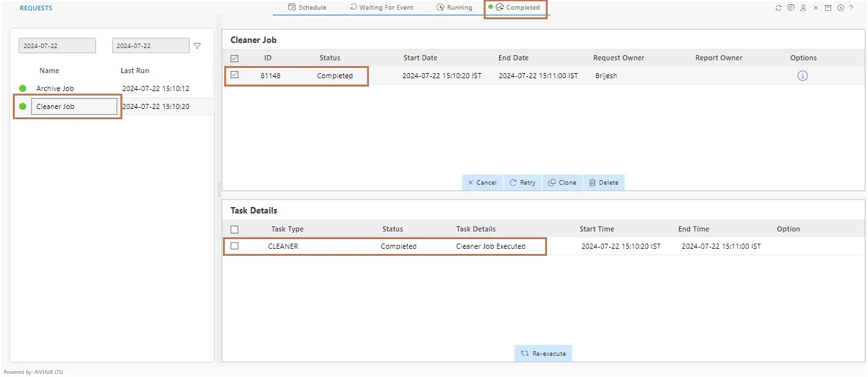
Task: Click the refresh icon in top toolbar
Action: pos(778,8)
